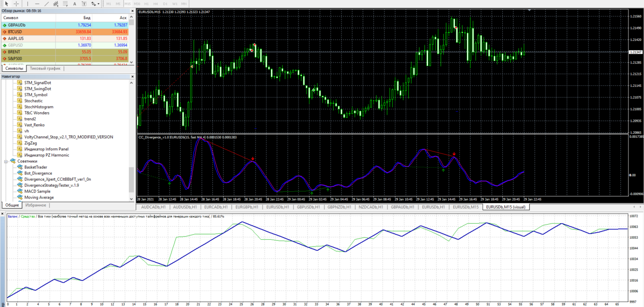The width and height of the screenshot is (644, 307).
Task: Select GBPUSD symbol row
Action: tap(65, 45)
